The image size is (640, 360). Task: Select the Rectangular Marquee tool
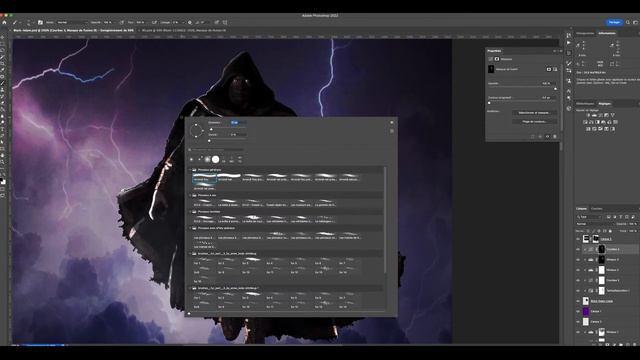tap(3, 44)
